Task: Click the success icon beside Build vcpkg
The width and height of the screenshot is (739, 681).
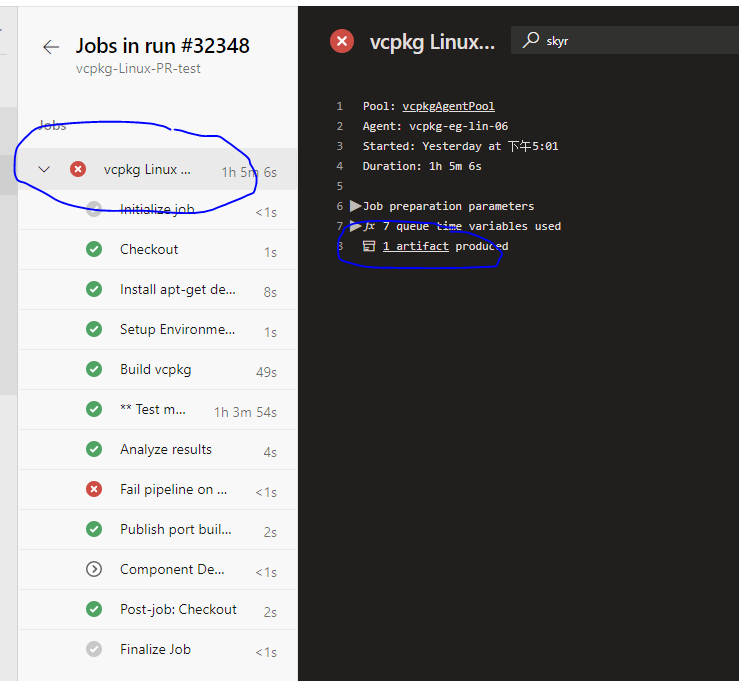Action: coord(94,369)
